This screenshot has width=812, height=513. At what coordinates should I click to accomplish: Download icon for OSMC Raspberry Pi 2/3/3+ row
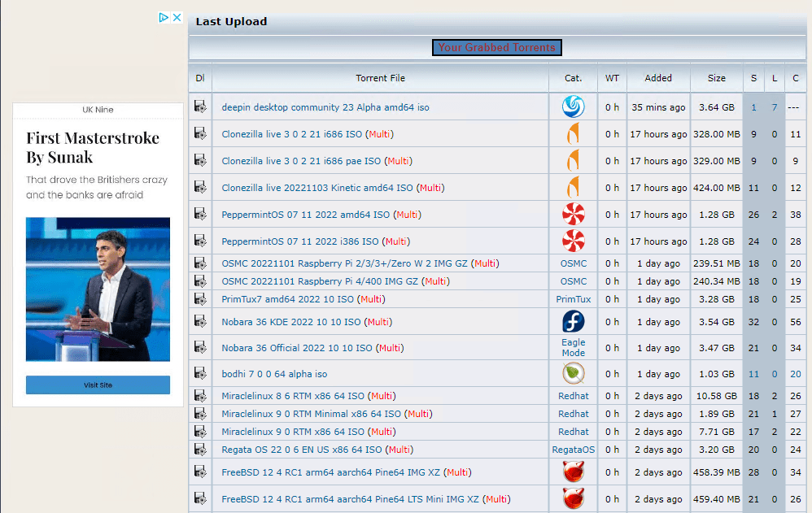[200, 263]
